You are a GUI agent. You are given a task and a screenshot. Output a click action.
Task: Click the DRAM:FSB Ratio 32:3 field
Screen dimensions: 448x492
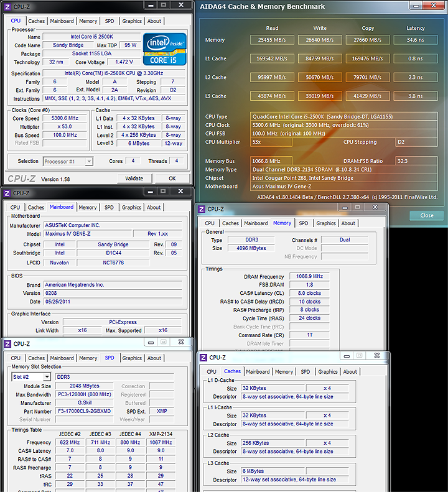click(416, 161)
